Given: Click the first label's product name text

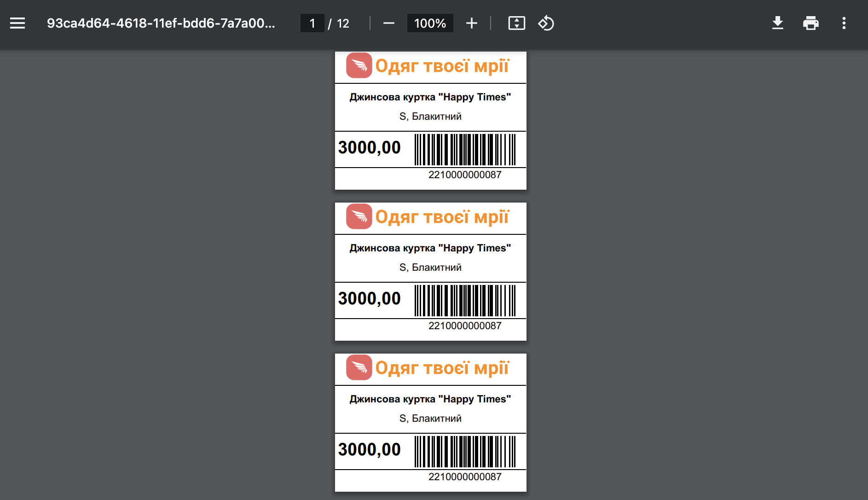Looking at the screenshot, I should point(430,97).
